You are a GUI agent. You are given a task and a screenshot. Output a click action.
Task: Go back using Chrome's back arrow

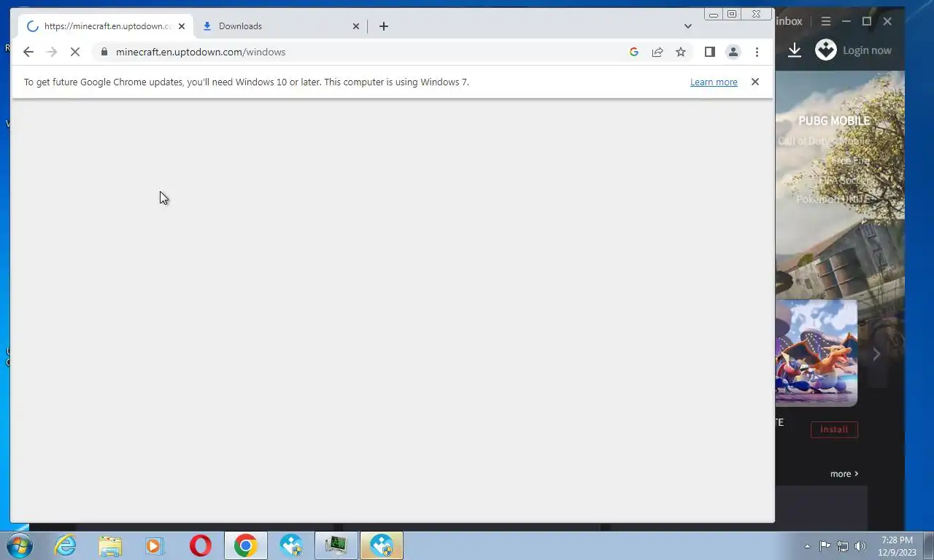(x=28, y=52)
